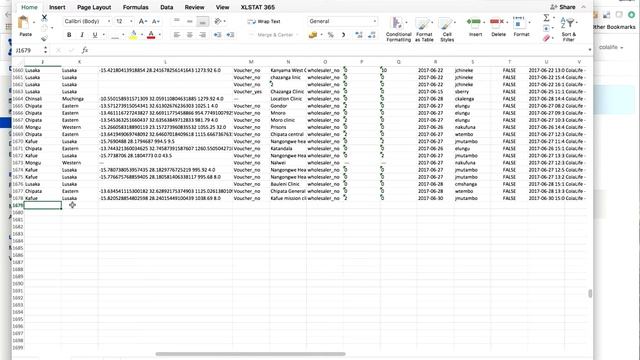Align text left
This screenshot has width=640, height=360.
(176, 35)
